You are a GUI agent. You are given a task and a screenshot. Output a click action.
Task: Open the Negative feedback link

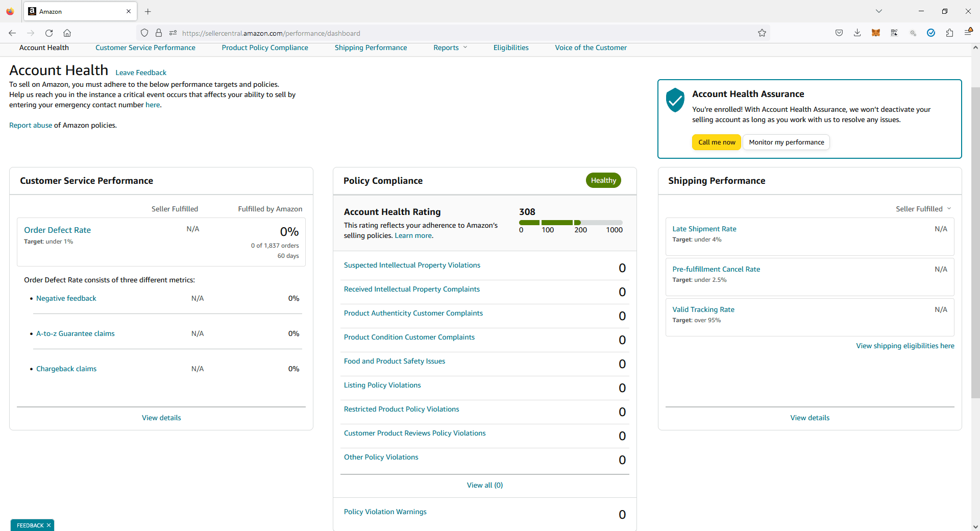[66, 298]
